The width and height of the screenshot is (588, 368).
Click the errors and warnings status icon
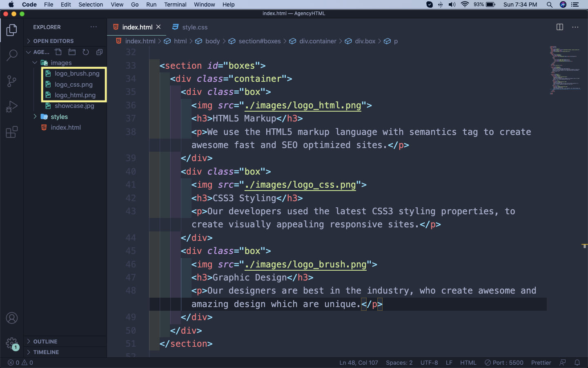pyautogui.click(x=20, y=363)
